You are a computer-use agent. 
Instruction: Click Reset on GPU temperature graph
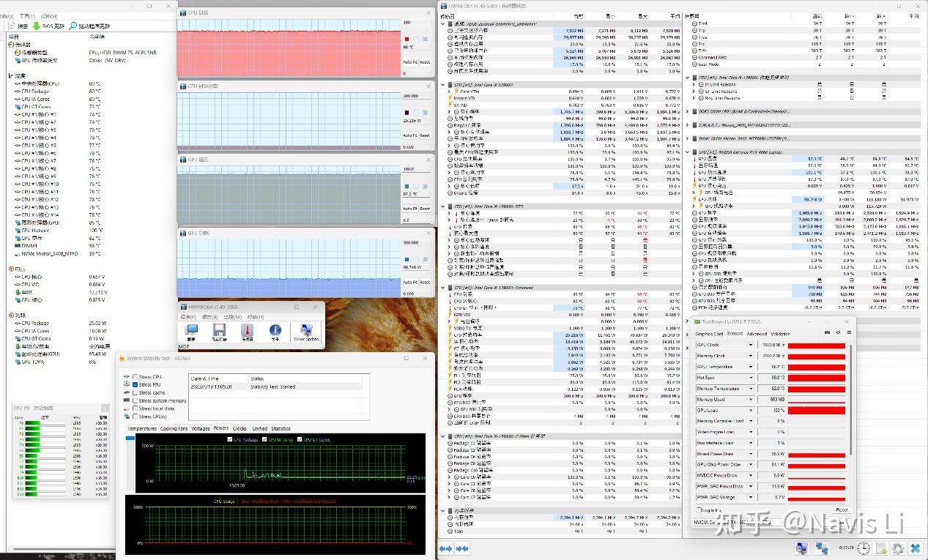point(425,209)
